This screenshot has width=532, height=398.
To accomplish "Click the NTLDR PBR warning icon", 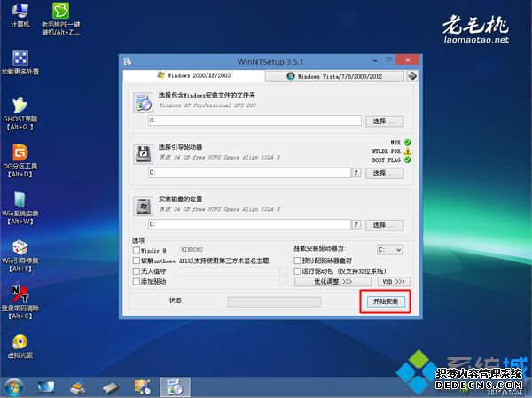I will point(408,151).
